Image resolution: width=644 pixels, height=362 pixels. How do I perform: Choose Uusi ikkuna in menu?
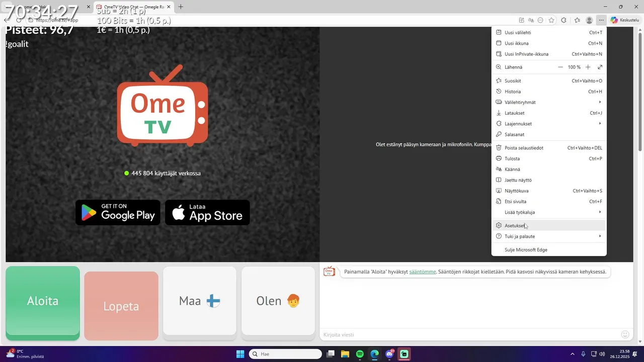(549, 43)
